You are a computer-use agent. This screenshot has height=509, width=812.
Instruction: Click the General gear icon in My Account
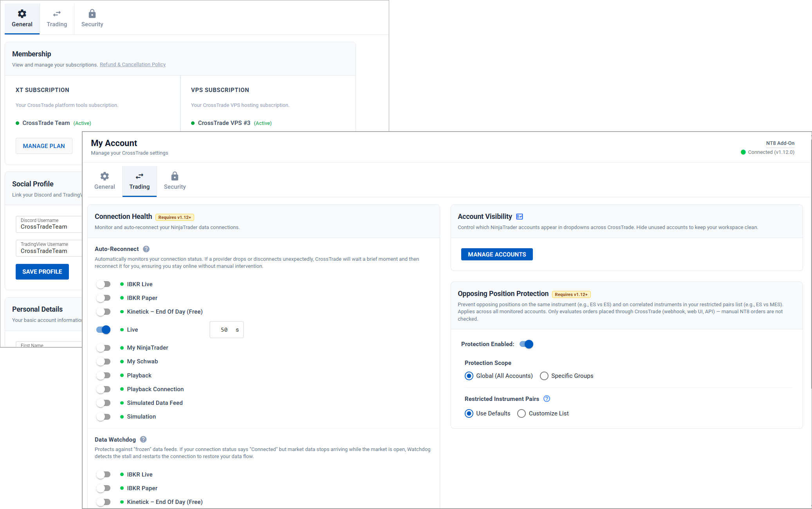point(105,176)
